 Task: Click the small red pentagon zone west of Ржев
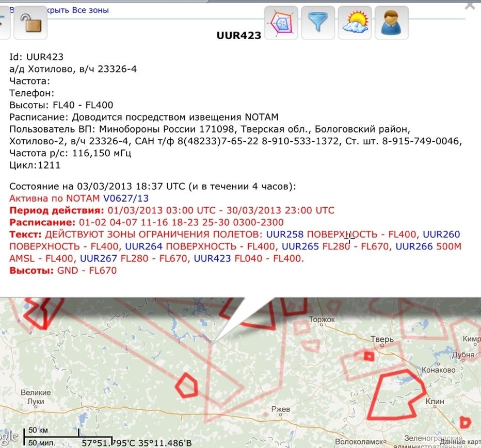tap(187, 386)
